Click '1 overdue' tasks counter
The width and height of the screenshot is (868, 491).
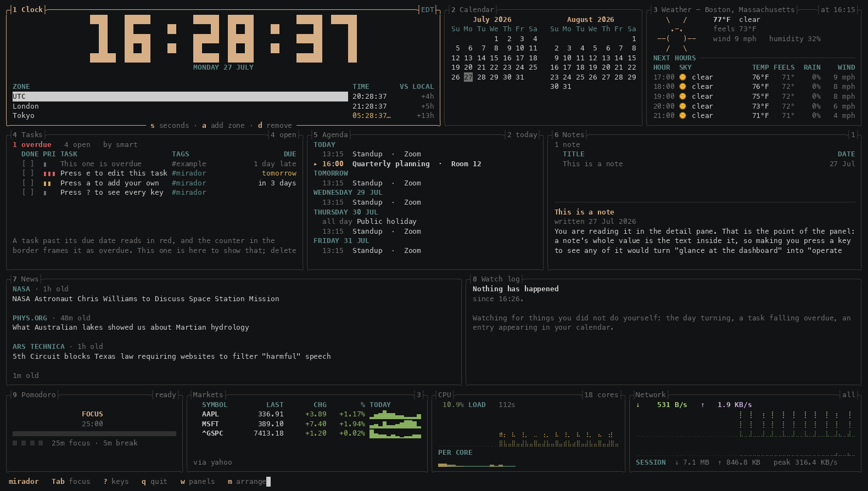(32, 145)
